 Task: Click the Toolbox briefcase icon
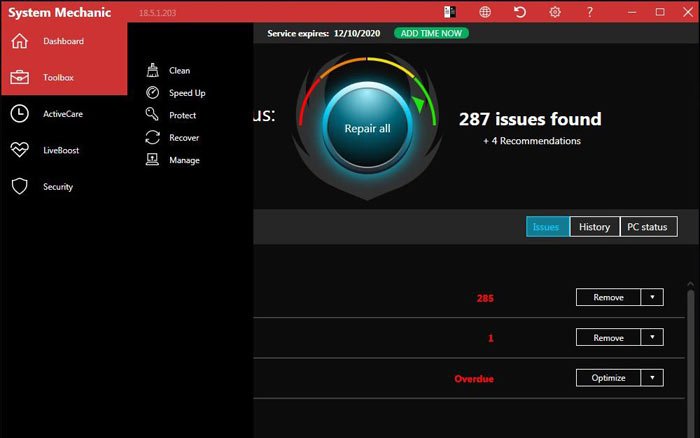point(20,77)
